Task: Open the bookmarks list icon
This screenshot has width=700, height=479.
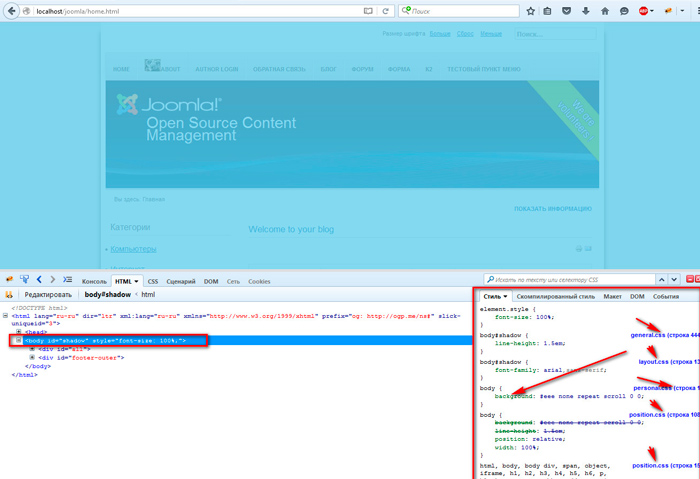Action: [x=547, y=11]
